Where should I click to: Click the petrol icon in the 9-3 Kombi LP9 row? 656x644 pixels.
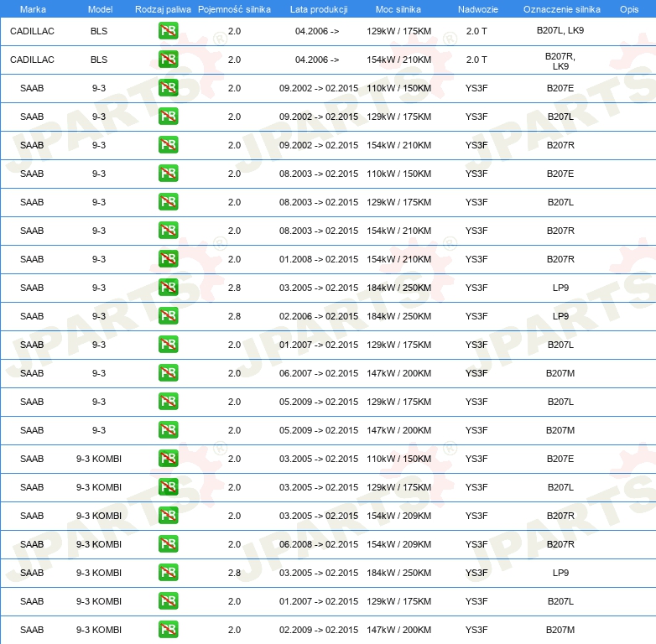click(x=168, y=573)
